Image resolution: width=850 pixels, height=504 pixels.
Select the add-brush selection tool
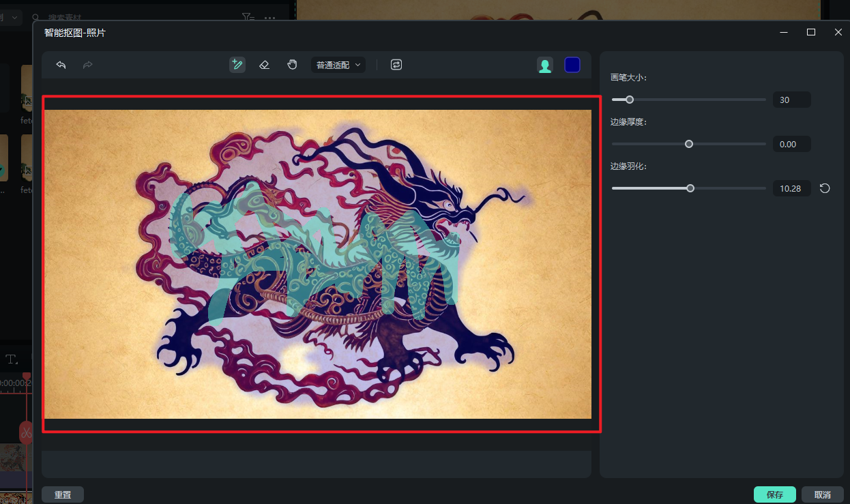[x=237, y=65]
